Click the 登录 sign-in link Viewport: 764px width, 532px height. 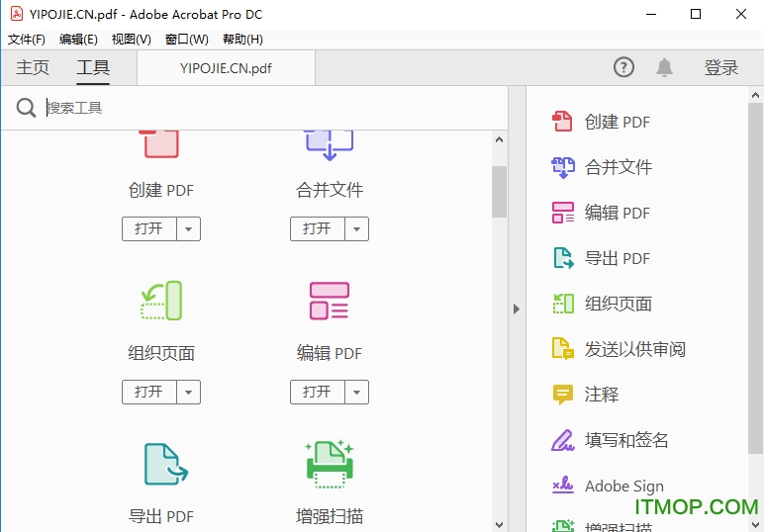click(x=721, y=67)
